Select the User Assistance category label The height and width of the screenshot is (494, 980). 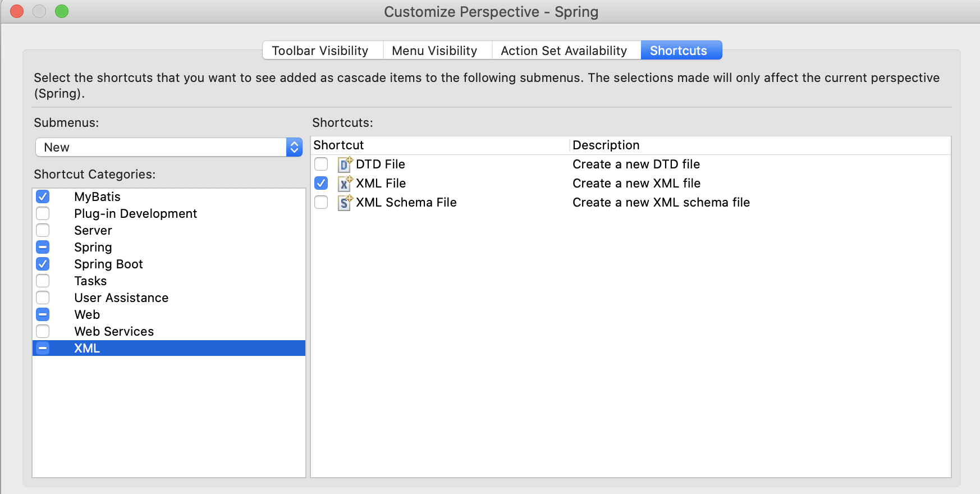(x=121, y=298)
